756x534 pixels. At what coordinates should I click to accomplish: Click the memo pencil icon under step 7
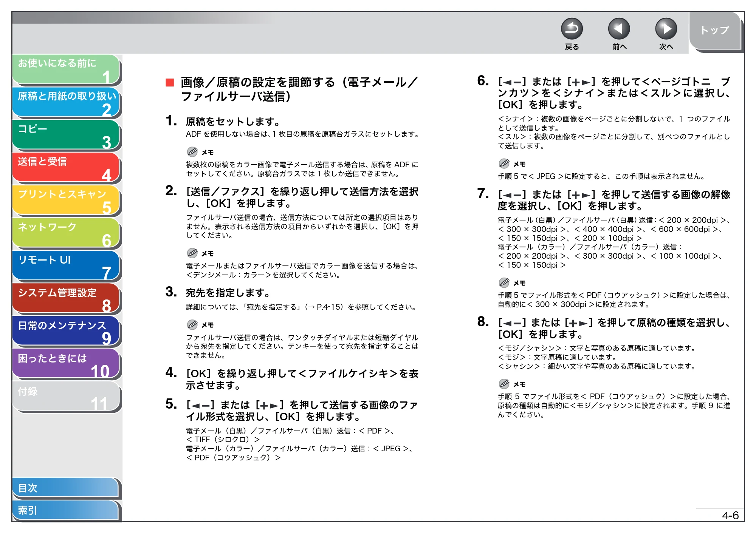(x=504, y=282)
